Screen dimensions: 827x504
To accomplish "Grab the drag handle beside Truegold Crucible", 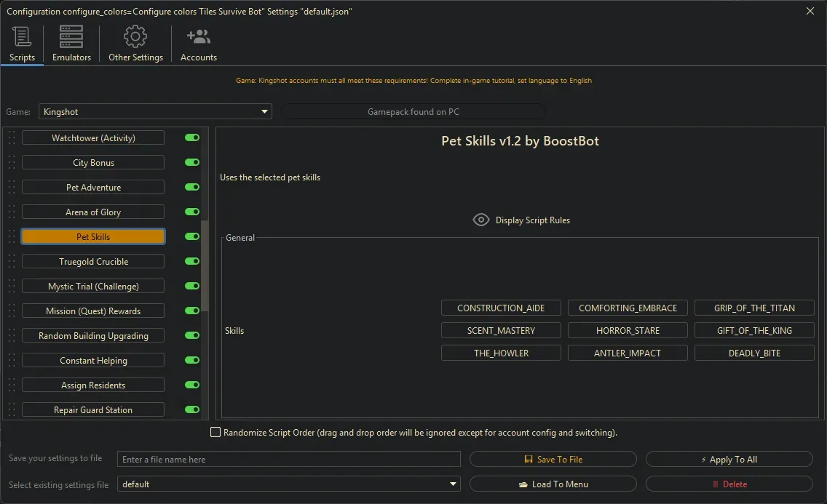I will coord(11,262).
